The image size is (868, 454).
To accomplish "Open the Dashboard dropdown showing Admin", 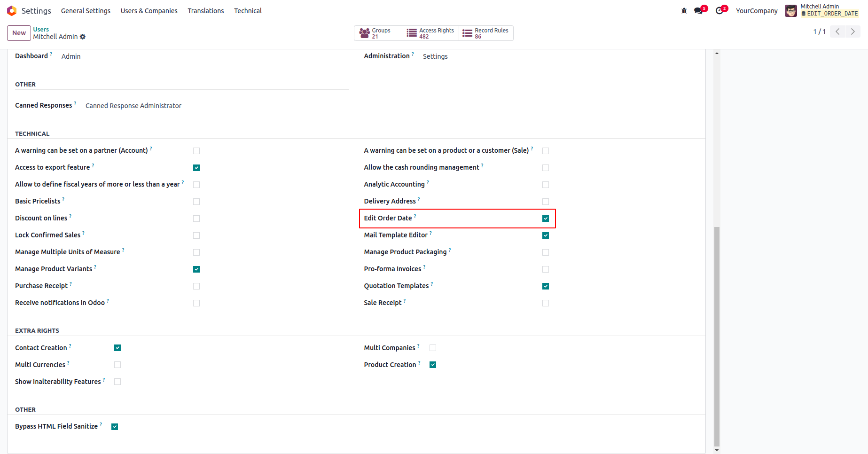I will pos(71,56).
